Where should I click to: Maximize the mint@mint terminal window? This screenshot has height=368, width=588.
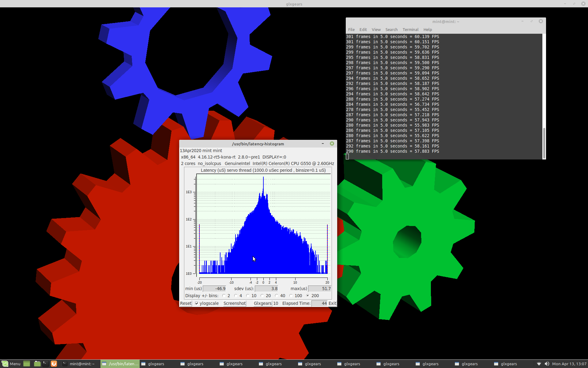coord(532,21)
